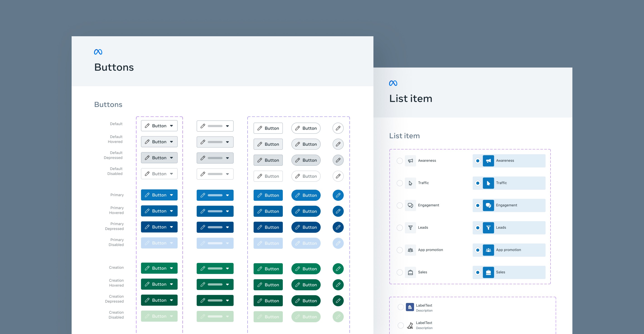Viewport: 644px width, 334px height.
Task: Open the Creation green Button dropdown caret
Action: click(172, 268)
